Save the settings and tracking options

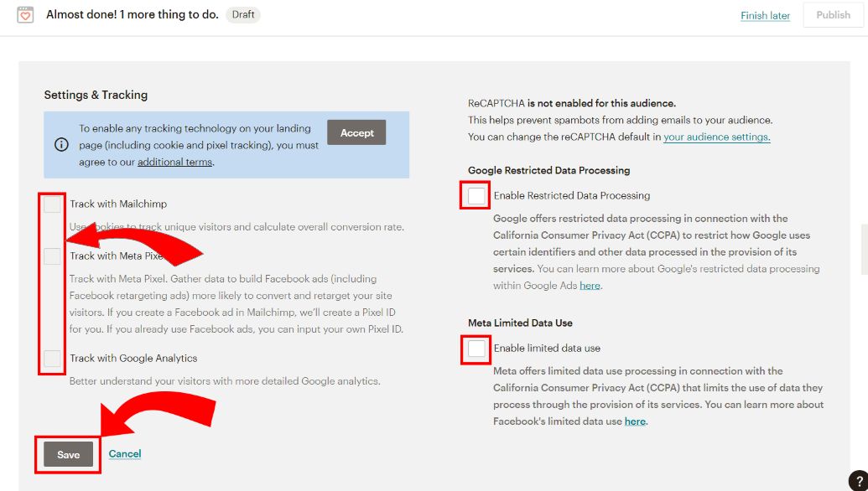point(69,454)
